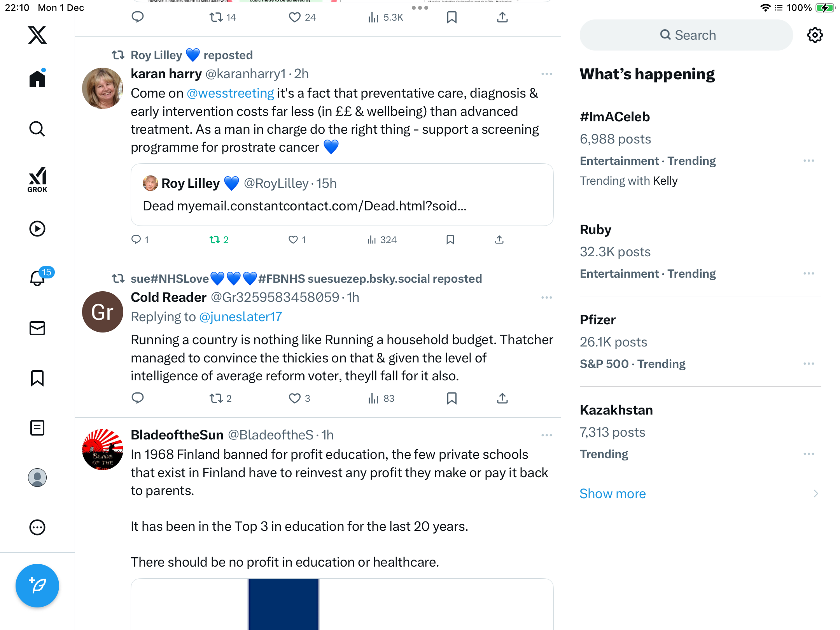Open the sidebar More circle menu
Image resolution: width=840 pixels, height=630 pixels.
pos(37,527)
